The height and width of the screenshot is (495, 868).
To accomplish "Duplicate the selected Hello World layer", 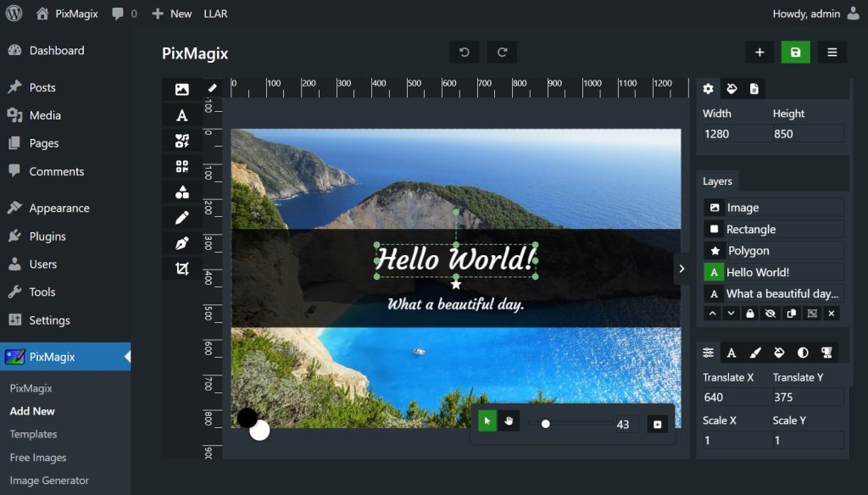I will pos(790,313).
